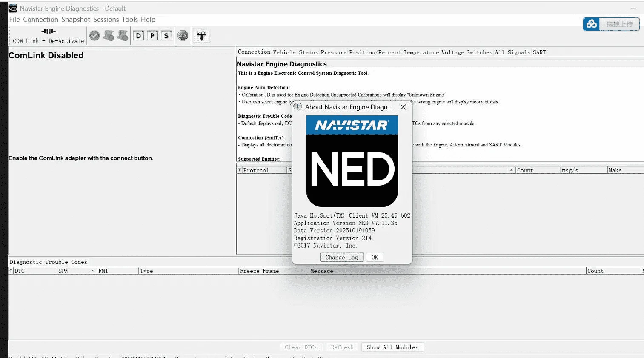Open the DTC table filter funnel
This screenshot has width=644, height=358.
click(x=11, y=271)
